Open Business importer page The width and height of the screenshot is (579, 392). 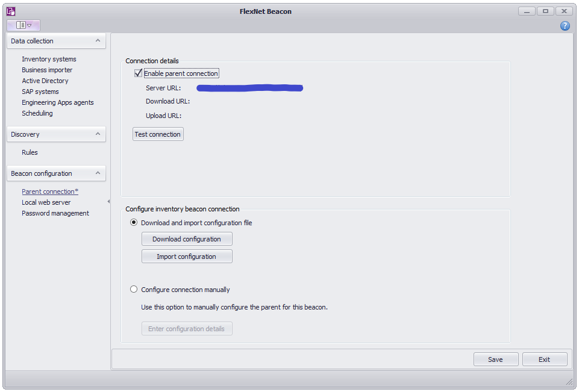47,70
